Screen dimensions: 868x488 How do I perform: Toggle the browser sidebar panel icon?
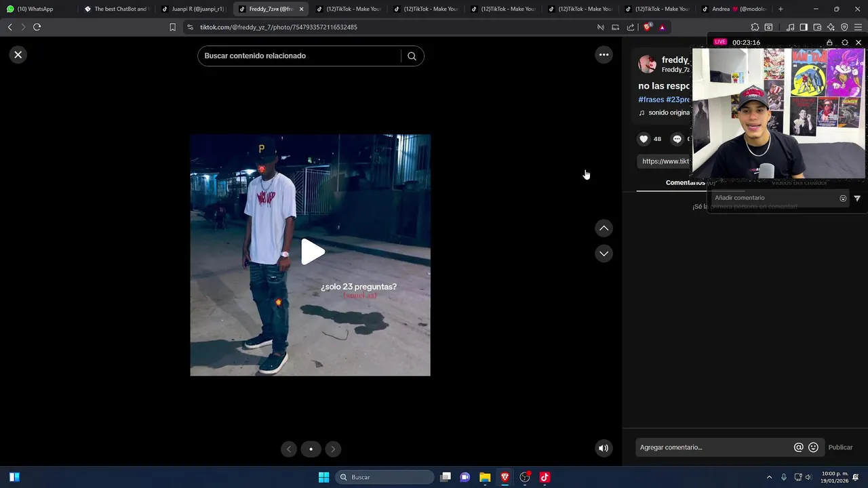(804, 27)
